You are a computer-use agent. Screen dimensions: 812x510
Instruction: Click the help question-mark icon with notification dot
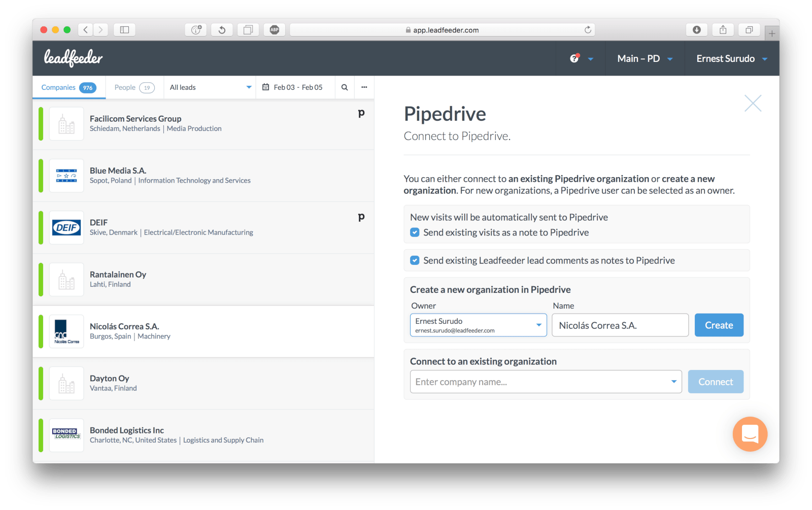pos(574,58)
